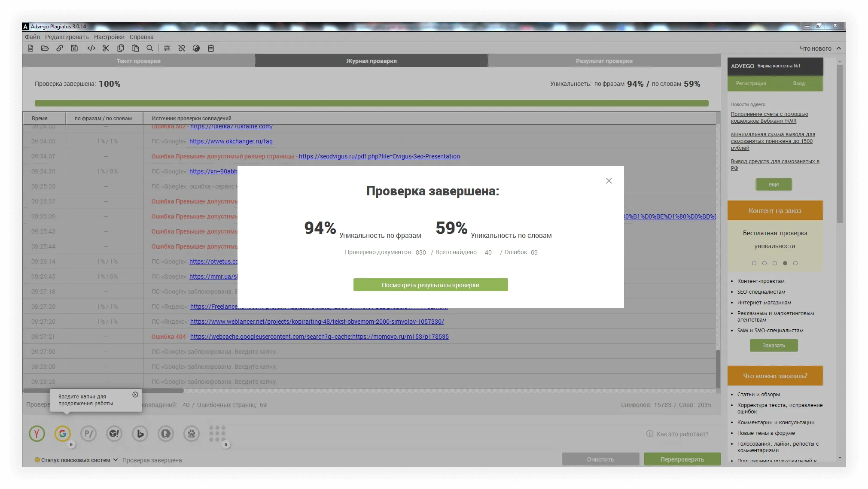Click the HTML code tags icon
Viewport: 868px width, 489px height.
(91, 48)
